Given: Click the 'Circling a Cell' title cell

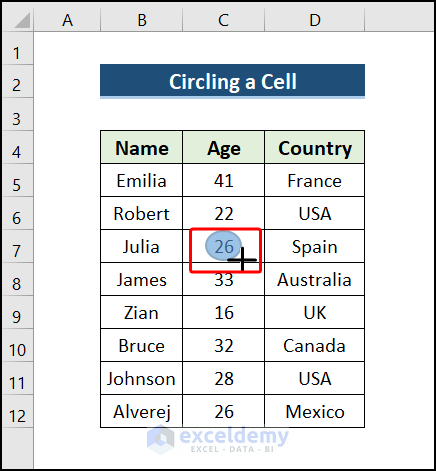Looking at the screenshot, I should [x=232, y=81].
